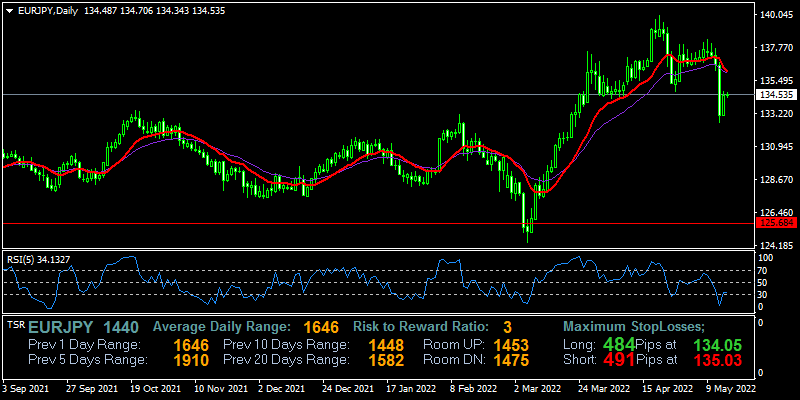800x400 pixels.
Task: Click the 24 Mar 2022 date label
Action: (604, 389)
